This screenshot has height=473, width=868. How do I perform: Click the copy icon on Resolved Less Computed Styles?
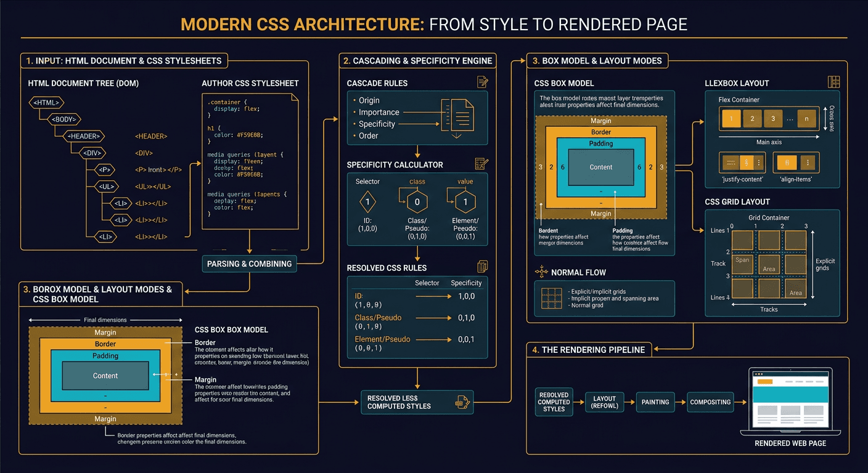462,402
